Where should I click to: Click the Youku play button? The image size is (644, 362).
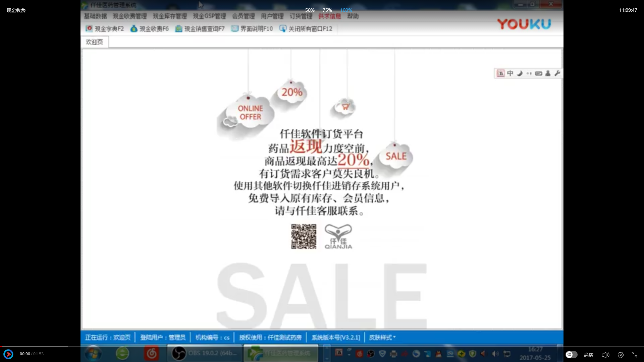click(x=8, y=354)
